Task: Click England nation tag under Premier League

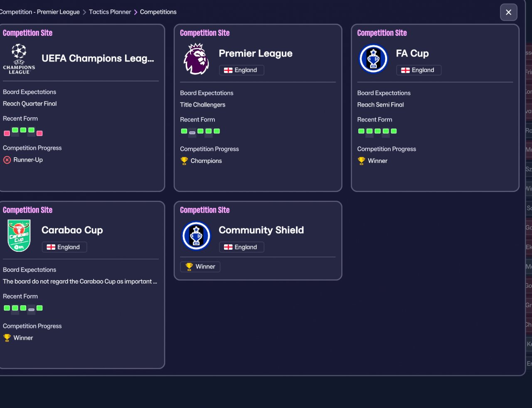Action: pos(241,70)
